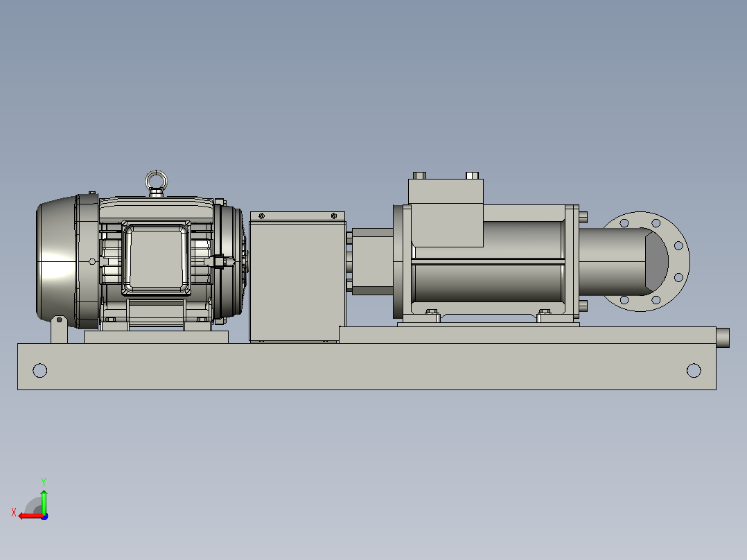Select the lifting eye bolt atop the motor
The image size is (747, 560).
pos(157,183)
